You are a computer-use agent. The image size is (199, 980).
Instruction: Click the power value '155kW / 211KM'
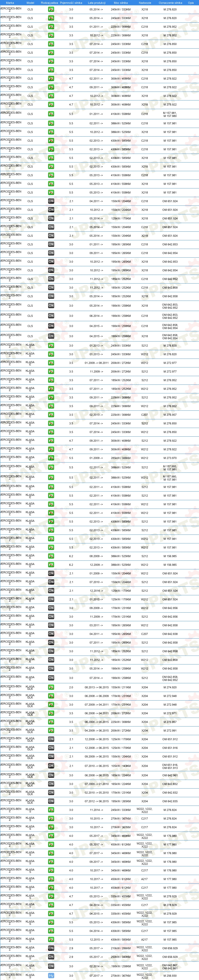121,687
